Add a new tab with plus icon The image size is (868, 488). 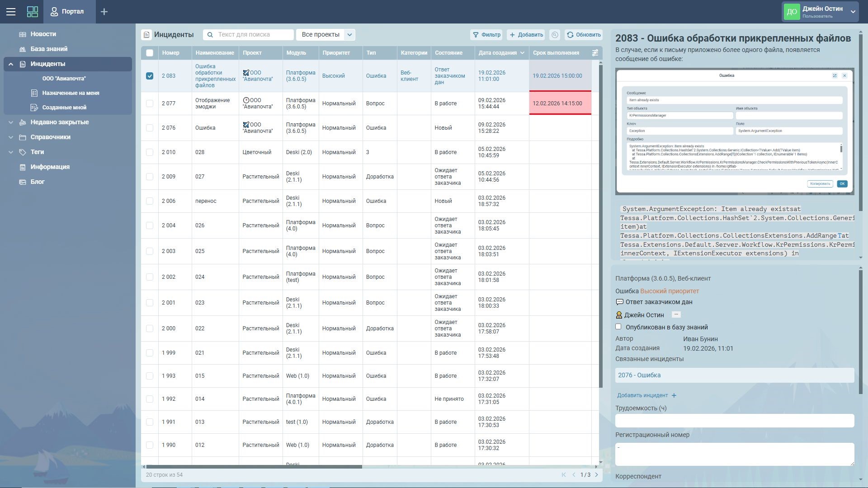(104, 12)
